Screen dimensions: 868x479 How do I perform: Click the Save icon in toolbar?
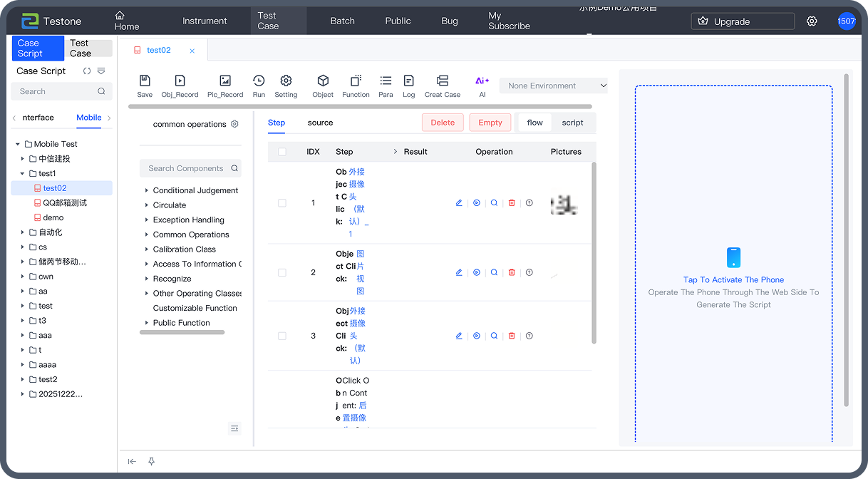[145, 81]
